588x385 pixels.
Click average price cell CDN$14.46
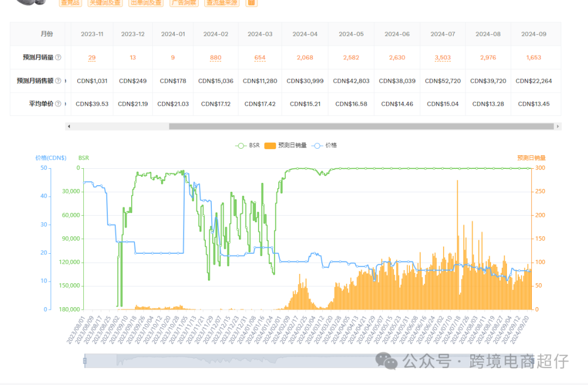pyautogui.click(x=397, y=104)
